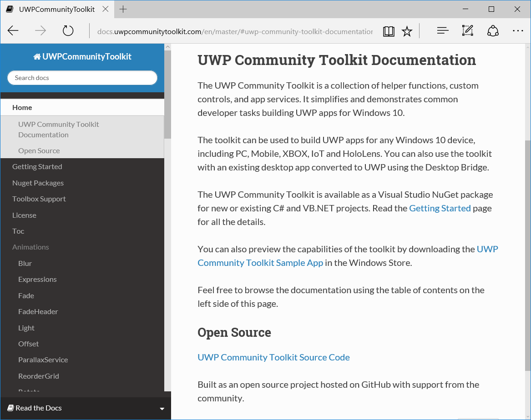Open a new tab with plus button
Viewport: 531px width, 420px height.
123,9
